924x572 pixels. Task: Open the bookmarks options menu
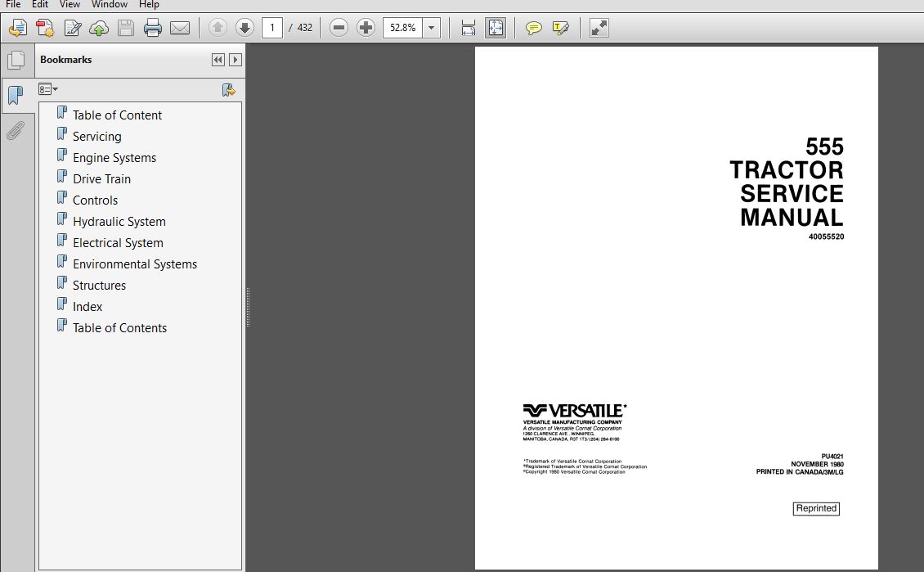coord(47,89)
